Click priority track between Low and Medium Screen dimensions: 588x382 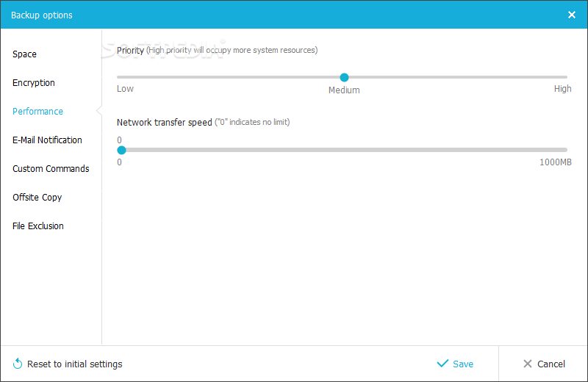pyautogui.click(x=232, y=77)
